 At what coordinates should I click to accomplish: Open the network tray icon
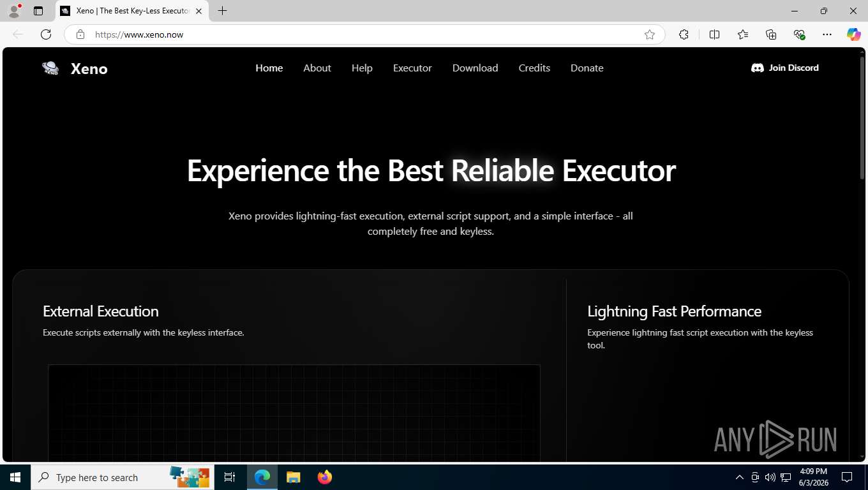tap(786, 477)
